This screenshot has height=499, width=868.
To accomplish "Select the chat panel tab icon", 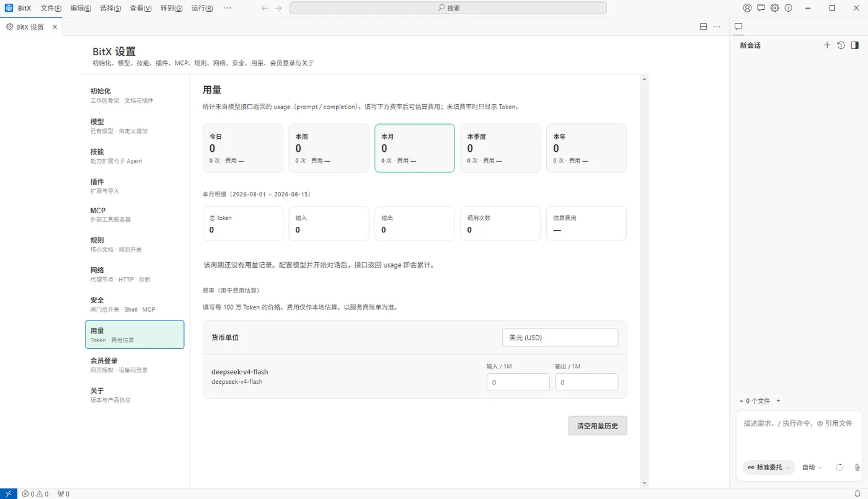I will pos(738,27).
